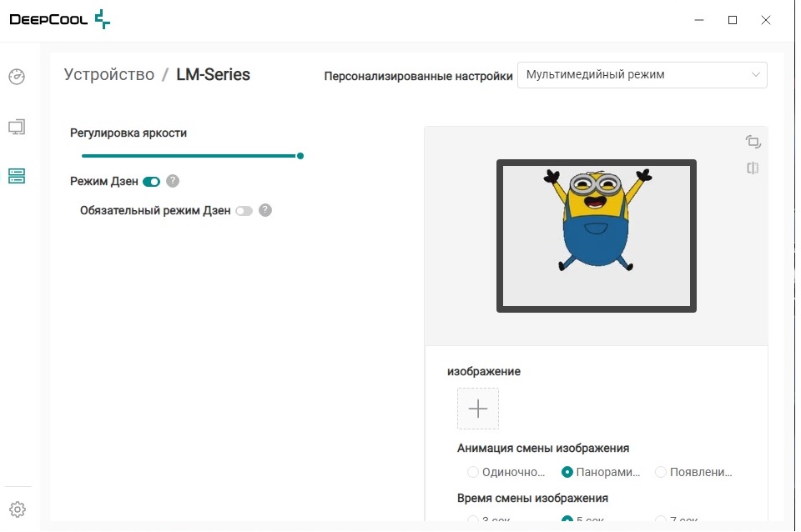Close the DeepCool window
Screen dimensions: 801x532
coord(766,20)
